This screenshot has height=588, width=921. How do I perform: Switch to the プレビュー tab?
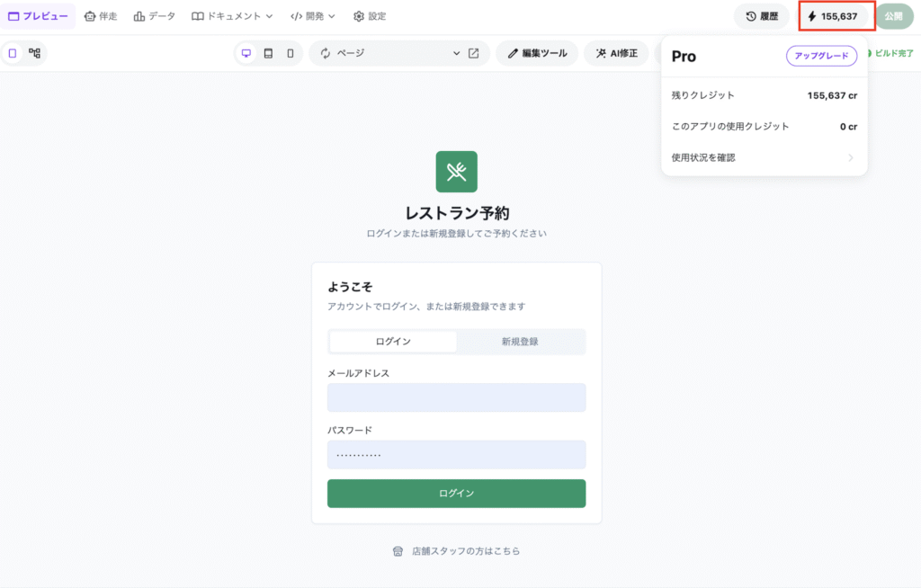(x=38, y=16)
